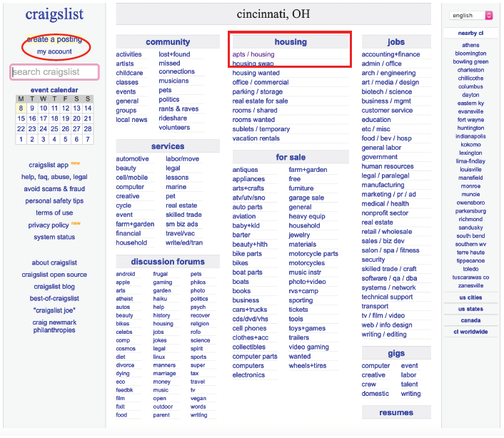Click create a posting link
The height and width of the screenshot is (438, 504).
pyautogui.click(x=54, y=39)
